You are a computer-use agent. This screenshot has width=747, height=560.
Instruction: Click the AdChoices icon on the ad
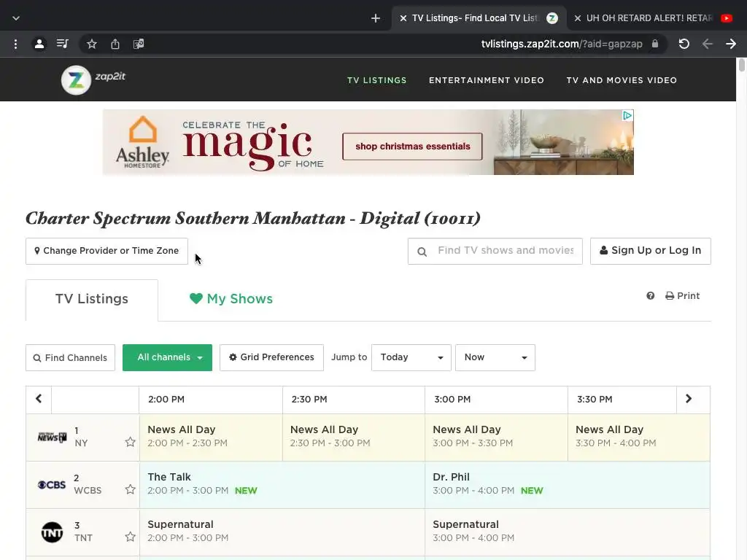pyautogui.click(x=628, y=115)
